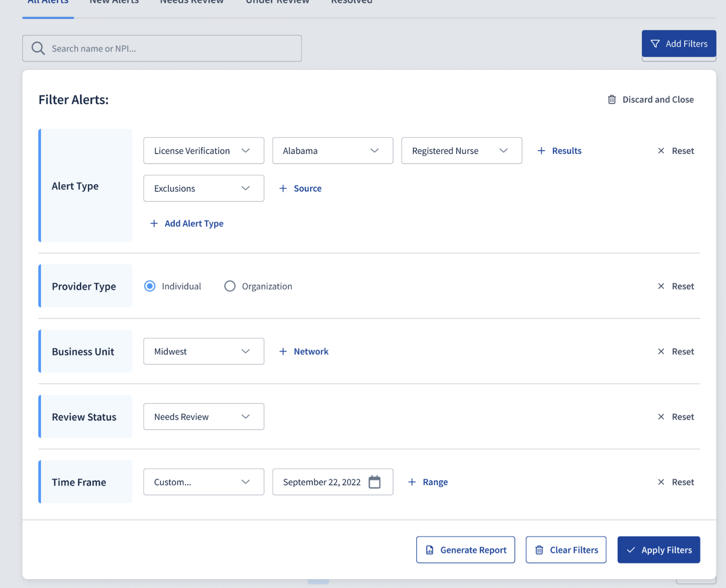Open the Custom... time frame dropdown
This screenshot has height=588, width=726.
(204, 482)
